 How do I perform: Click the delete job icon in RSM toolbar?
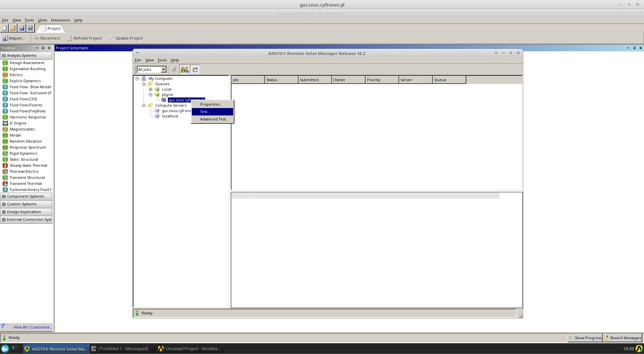174,69
